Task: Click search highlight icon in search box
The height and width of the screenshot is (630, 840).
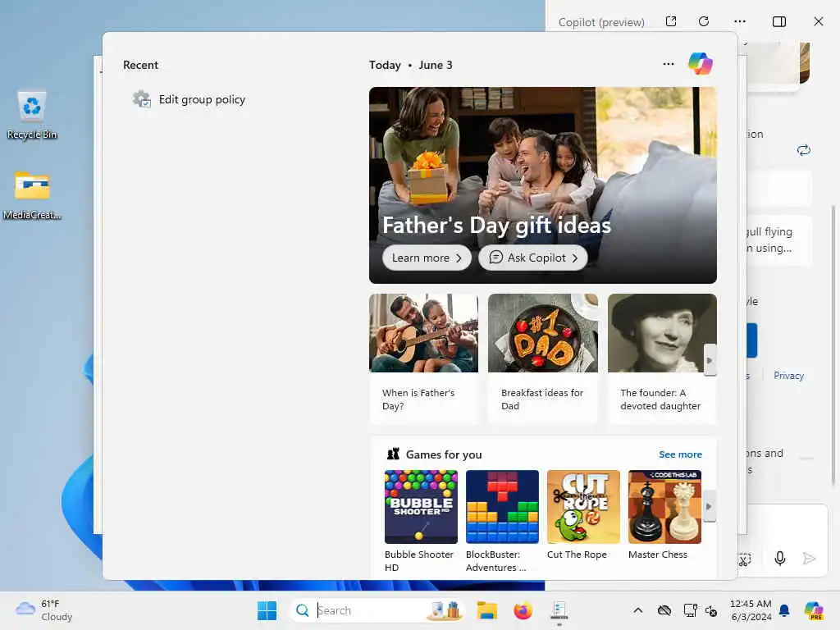Action: click(x=445, y=610)
